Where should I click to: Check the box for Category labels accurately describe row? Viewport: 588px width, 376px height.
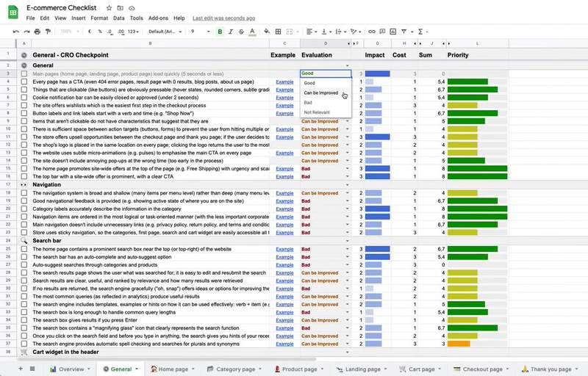pyautogui.click(x=24, y=209)
